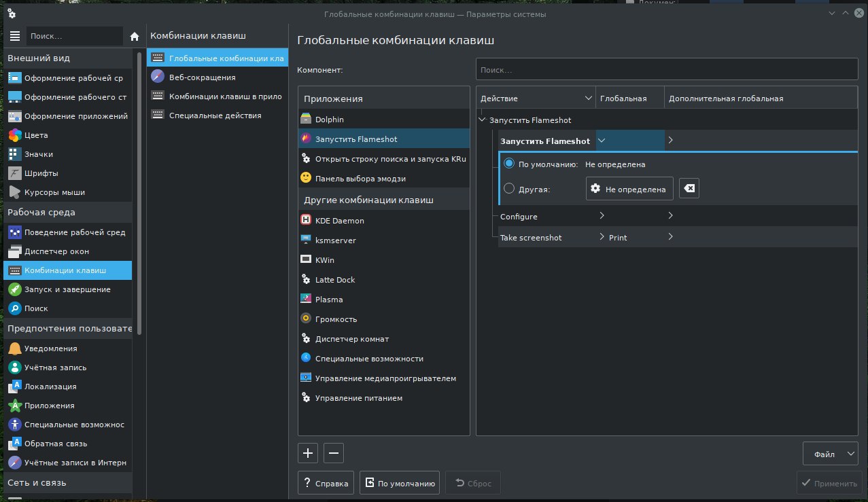This screenshot has width=868, height=502.
Task: Click the sidebar search field
Action: (75, 36)
